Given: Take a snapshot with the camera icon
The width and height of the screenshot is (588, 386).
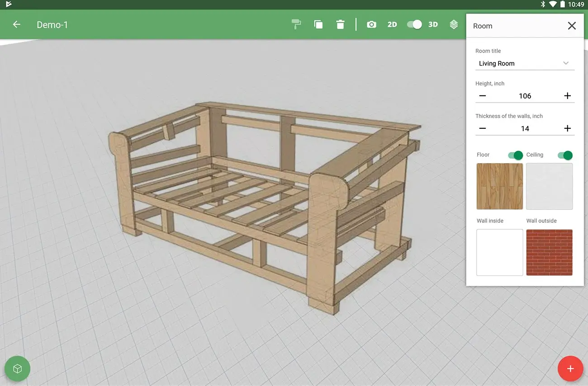Looking at the screenshot, I should click(x=371, y=24).
